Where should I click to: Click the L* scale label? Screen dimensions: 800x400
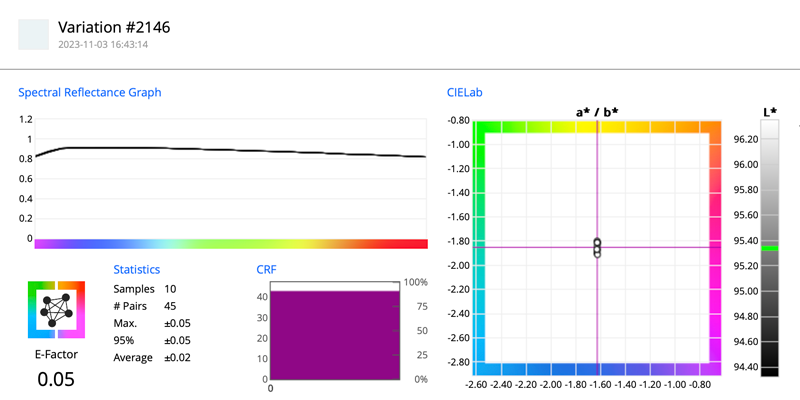[x=770, y=112]
